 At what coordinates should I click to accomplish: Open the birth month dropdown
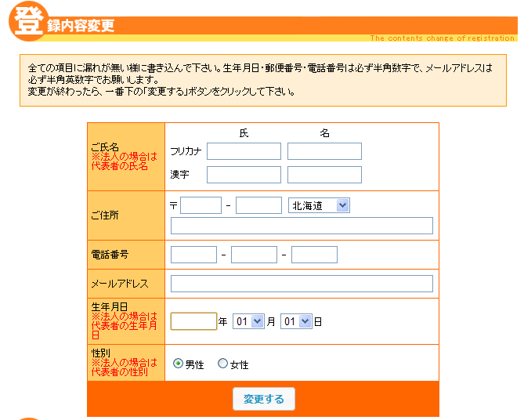(248, 321)
